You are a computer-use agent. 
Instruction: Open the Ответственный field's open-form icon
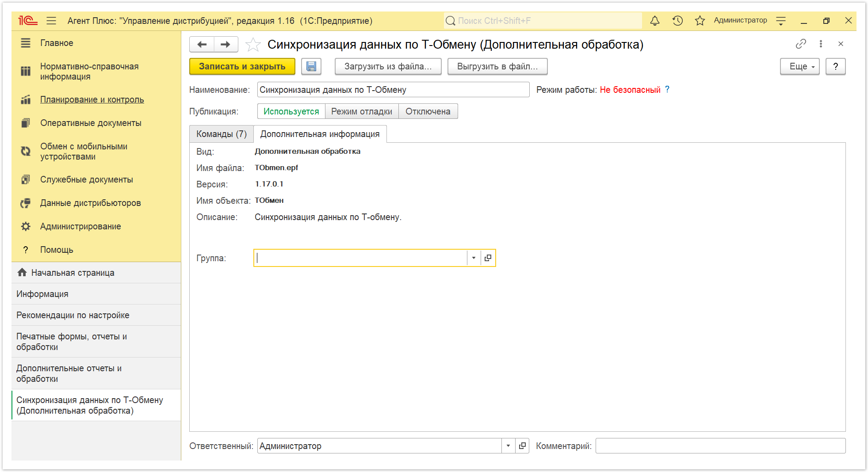click(x=522, y=446)
